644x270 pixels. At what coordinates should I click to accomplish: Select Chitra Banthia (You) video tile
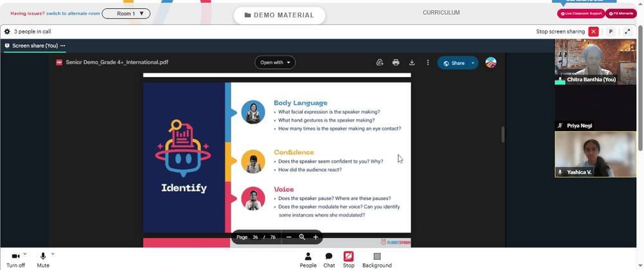595,62
